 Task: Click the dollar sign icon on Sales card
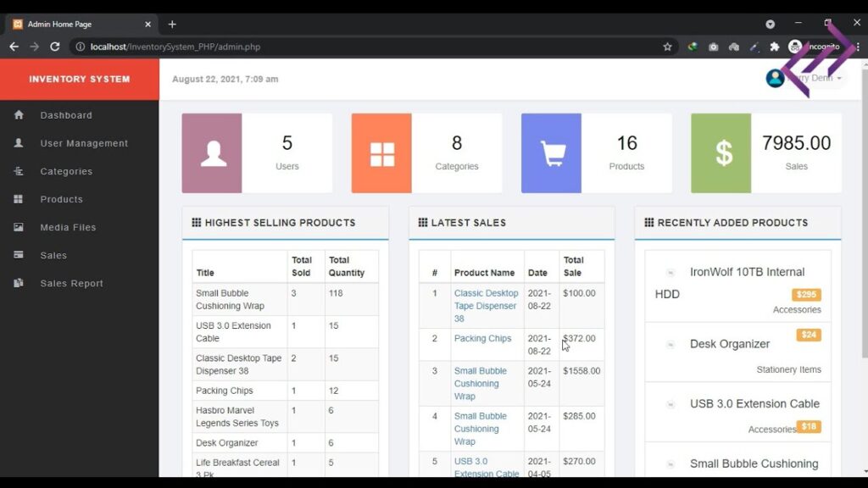coord(722,152)
